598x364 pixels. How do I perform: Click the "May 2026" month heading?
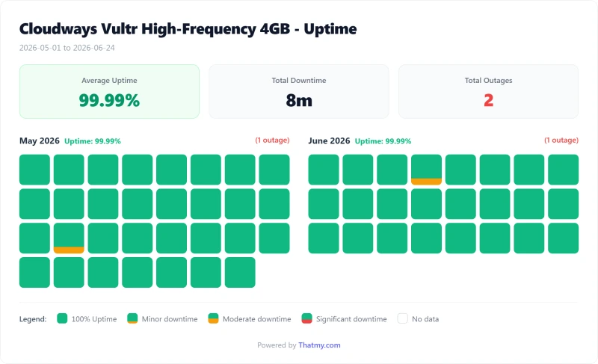click(x=40, y=141)
